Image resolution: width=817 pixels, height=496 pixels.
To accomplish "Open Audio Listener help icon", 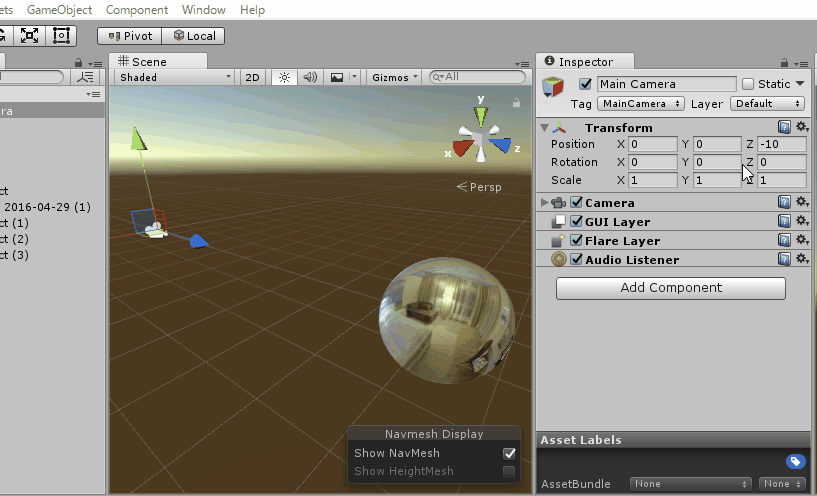I will (x=784, y=259).
